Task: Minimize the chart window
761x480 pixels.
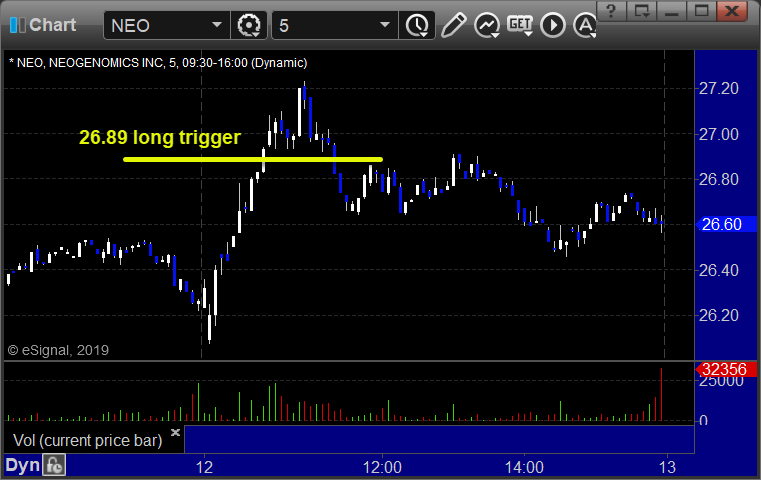Action: tap(671, 11)
